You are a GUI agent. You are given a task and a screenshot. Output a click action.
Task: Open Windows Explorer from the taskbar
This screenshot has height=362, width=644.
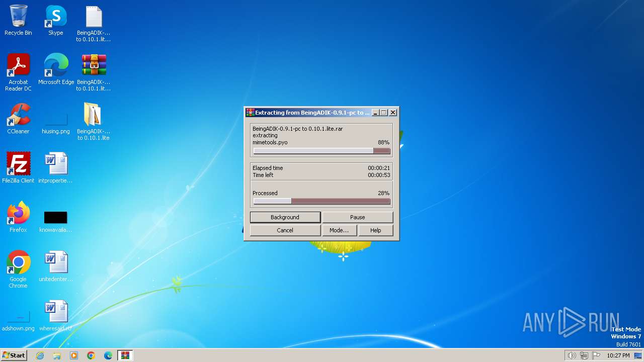click(57, 355)
